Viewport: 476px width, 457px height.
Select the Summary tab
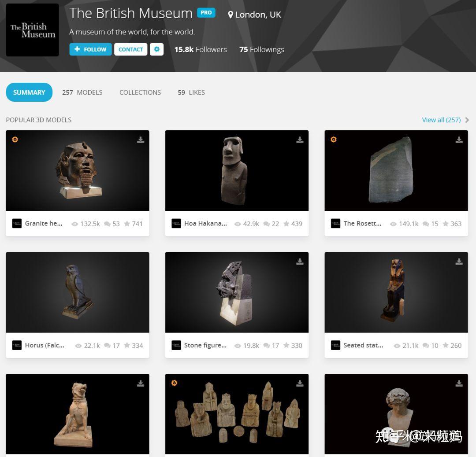point(29,92)
